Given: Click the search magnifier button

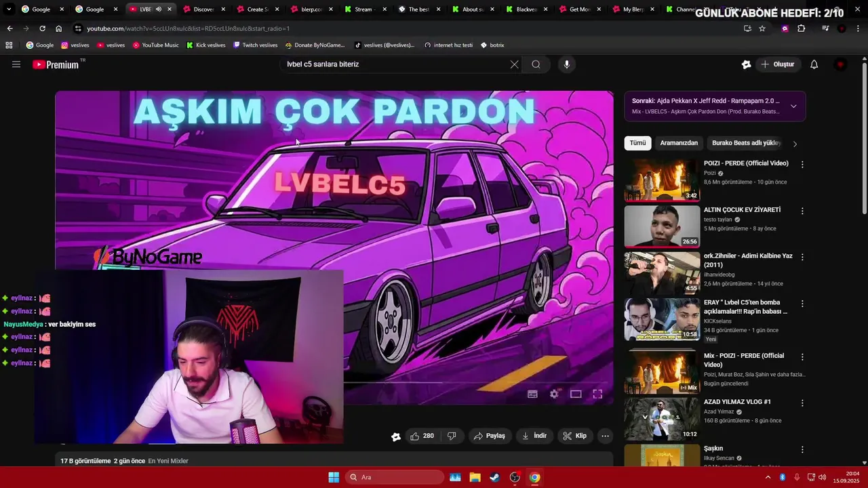Looking at the screenshot, I should click(x=536, y=64).
